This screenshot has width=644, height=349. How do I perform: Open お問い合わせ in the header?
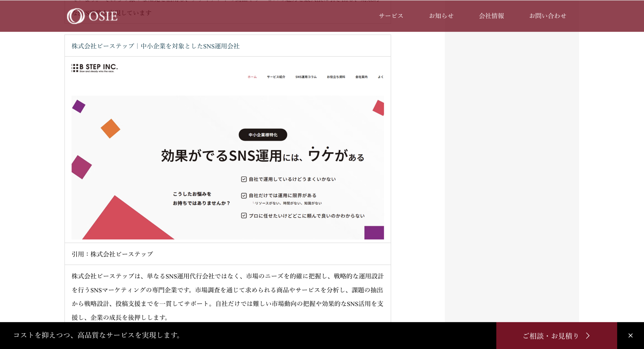tap(548, 16)
